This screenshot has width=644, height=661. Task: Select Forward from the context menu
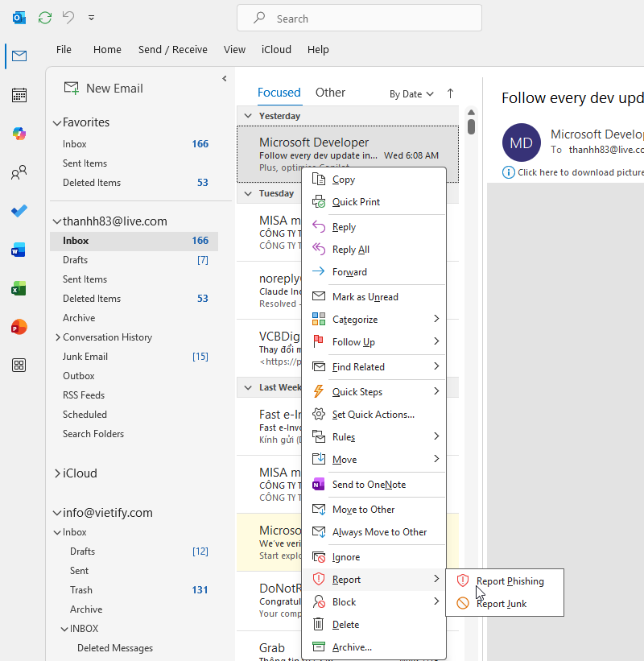tap(374, 272)
